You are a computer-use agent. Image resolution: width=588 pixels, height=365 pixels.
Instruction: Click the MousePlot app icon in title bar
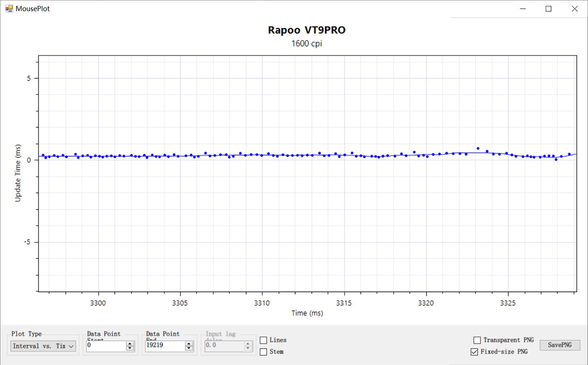click(9, 9)
